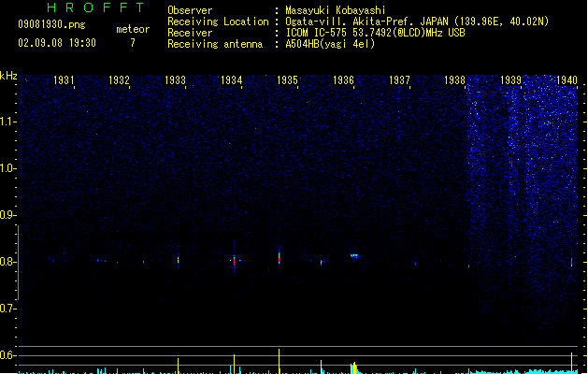The height and width of the screenshot is (374, 588).
Task: Click observer name Masayuki Kobayashi
Action: coord(336,10)
